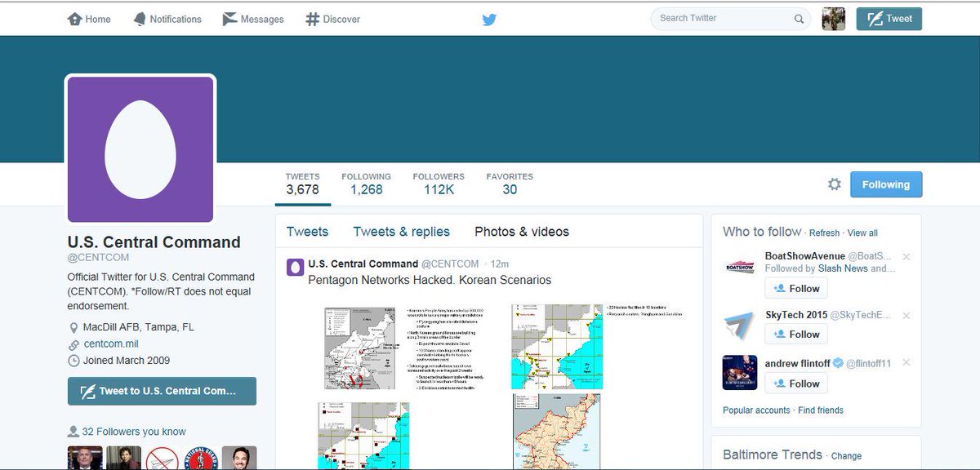Click the red crossed-circle follower avatar
Viewport: 980px width, 470px height.
coord(162,459)
